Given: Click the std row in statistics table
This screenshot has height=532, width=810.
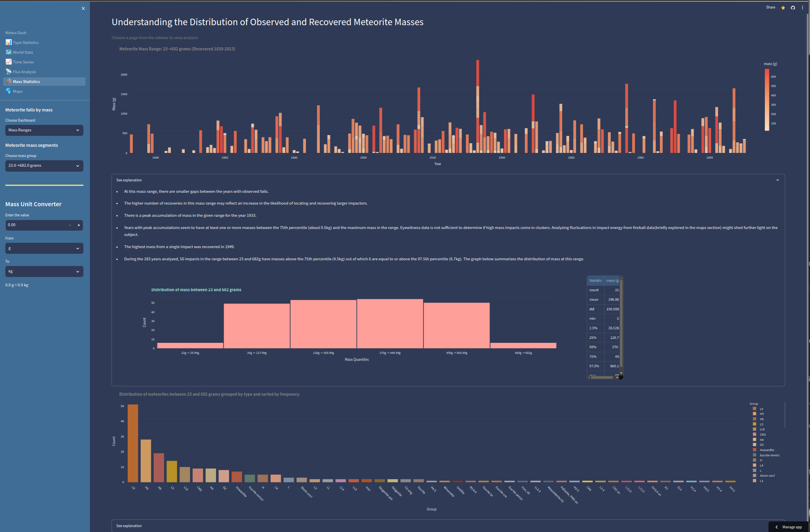Looking at the screenshot, I should coord(603,309).
